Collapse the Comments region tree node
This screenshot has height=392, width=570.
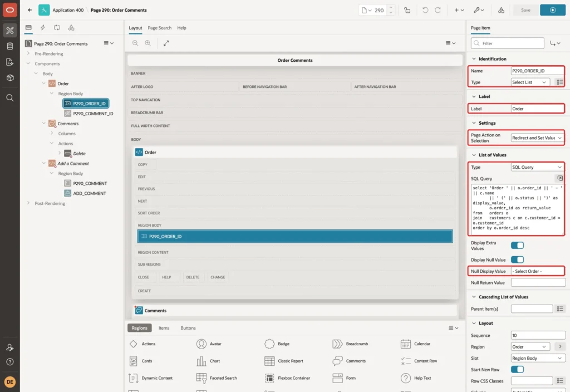click(44, 123)
